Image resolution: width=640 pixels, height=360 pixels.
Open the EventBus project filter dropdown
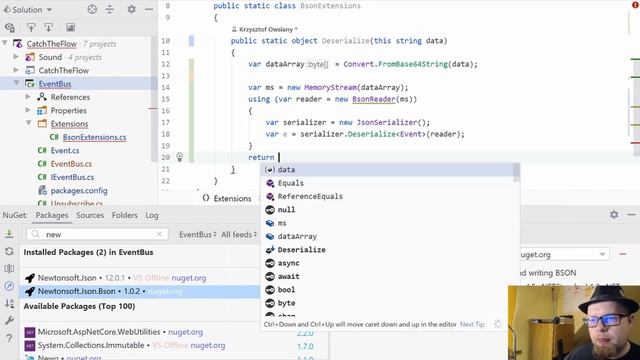[198, 234]
